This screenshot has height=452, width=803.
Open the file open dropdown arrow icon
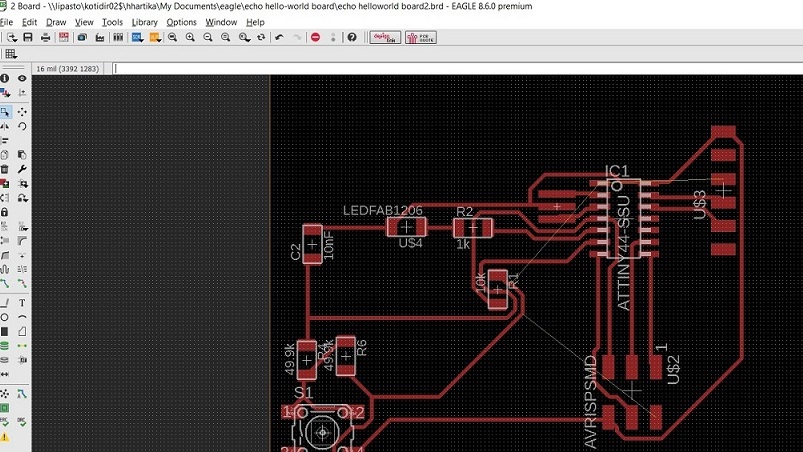[12, 37]
